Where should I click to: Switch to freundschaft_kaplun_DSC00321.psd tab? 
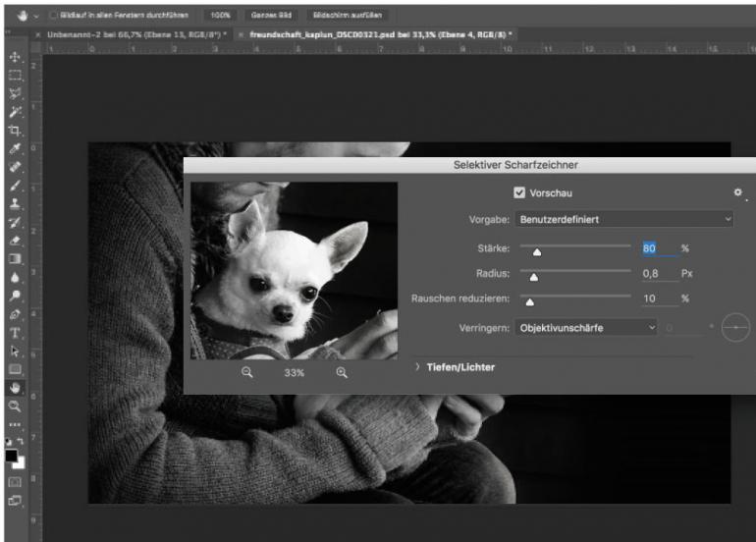380,34
